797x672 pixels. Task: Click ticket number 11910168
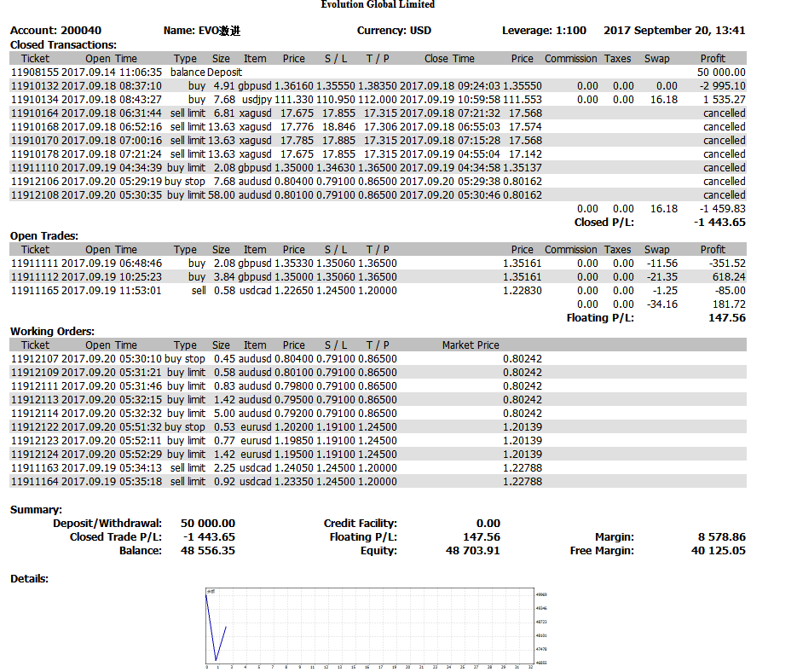point(35,127)
